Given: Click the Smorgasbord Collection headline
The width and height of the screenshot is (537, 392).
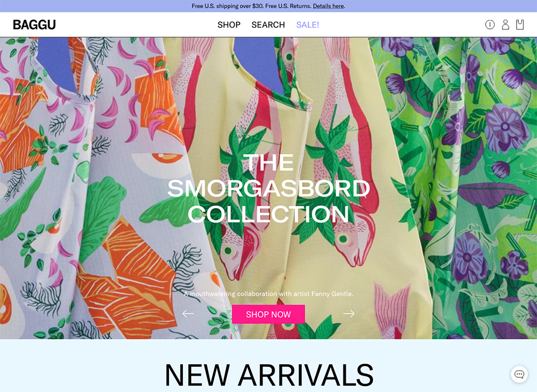Looking at the screenshot, I should tap(268, 188).
